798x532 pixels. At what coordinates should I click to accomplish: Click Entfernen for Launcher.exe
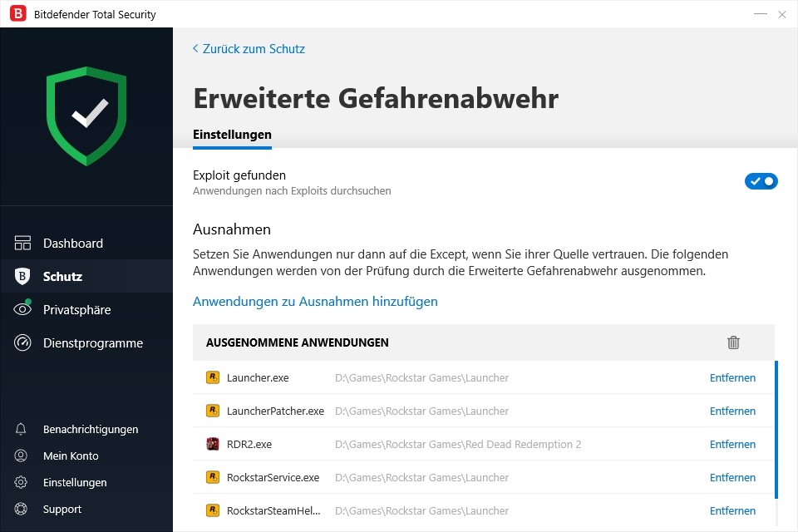[x=732, y=377]
